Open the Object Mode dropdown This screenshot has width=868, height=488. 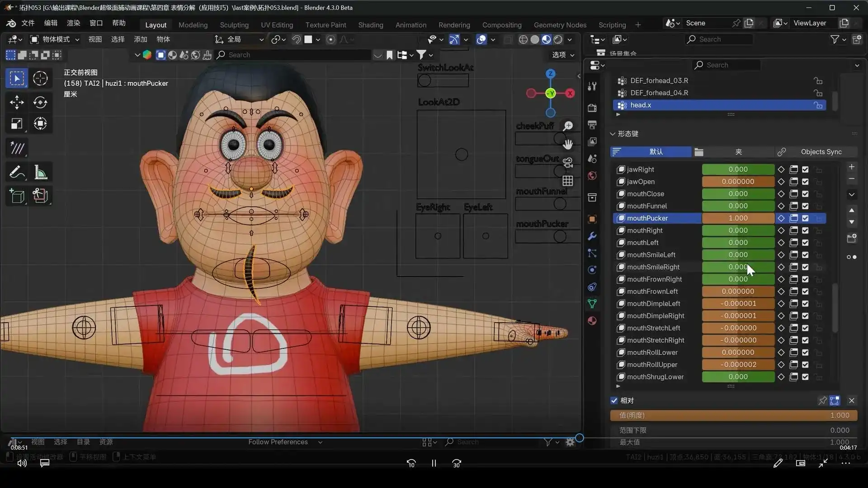click(54, 39)
